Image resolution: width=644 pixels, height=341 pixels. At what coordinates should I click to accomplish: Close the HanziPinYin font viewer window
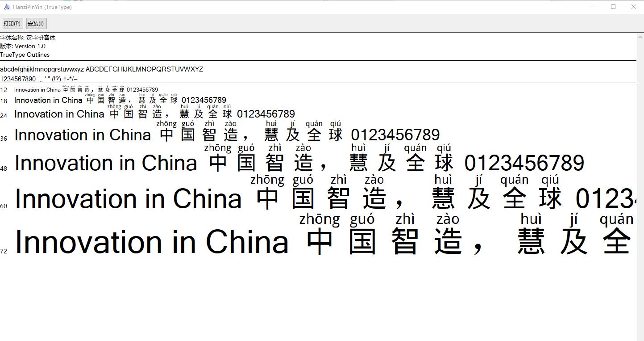coord(634,7)
